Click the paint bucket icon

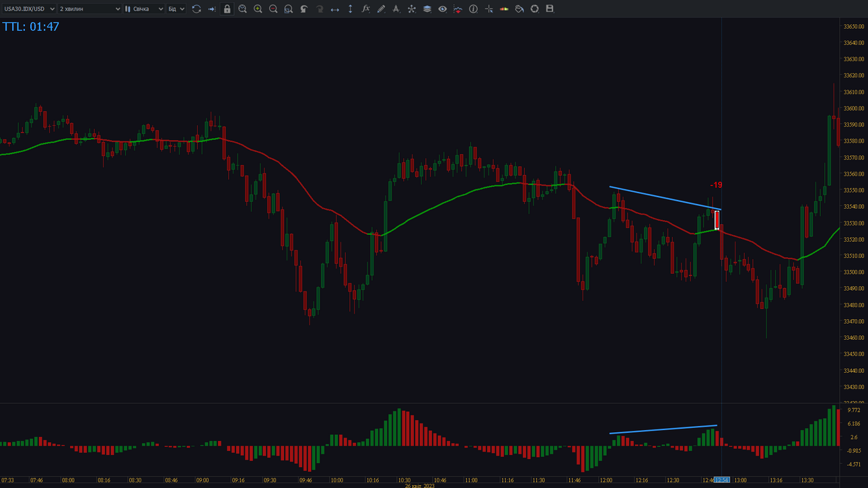(x=519, y=9)
